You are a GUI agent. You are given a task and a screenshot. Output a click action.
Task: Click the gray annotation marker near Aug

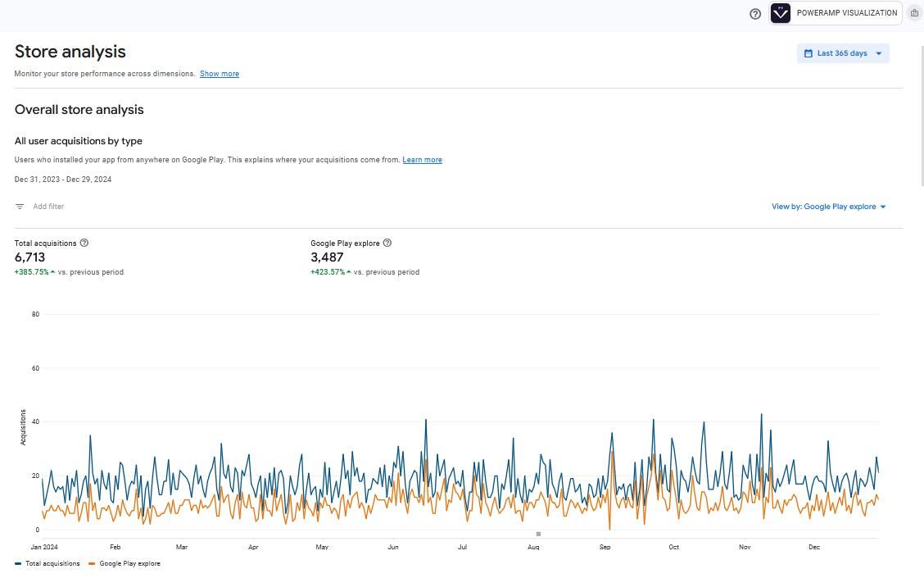pyautogui.click(x=538, y=534)
